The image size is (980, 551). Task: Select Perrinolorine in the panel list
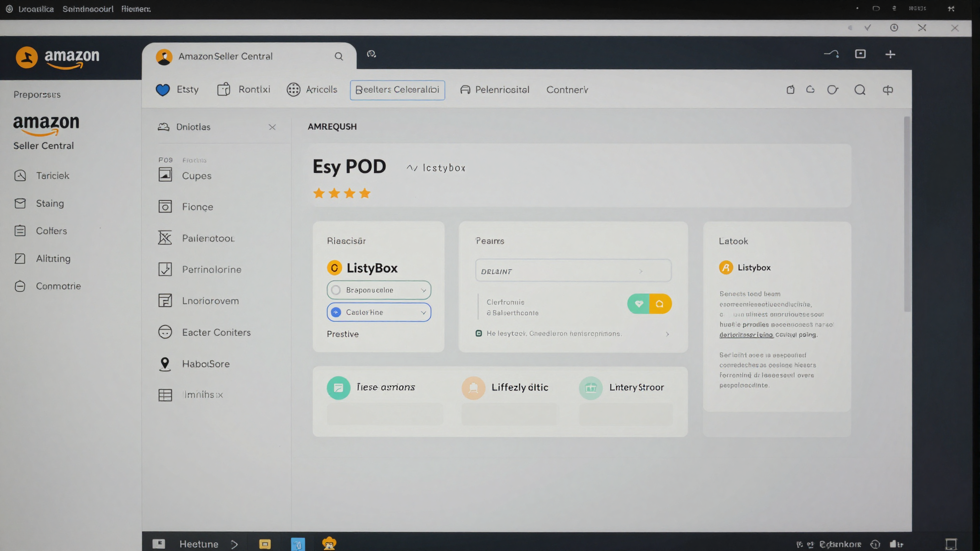coord(200,269)
